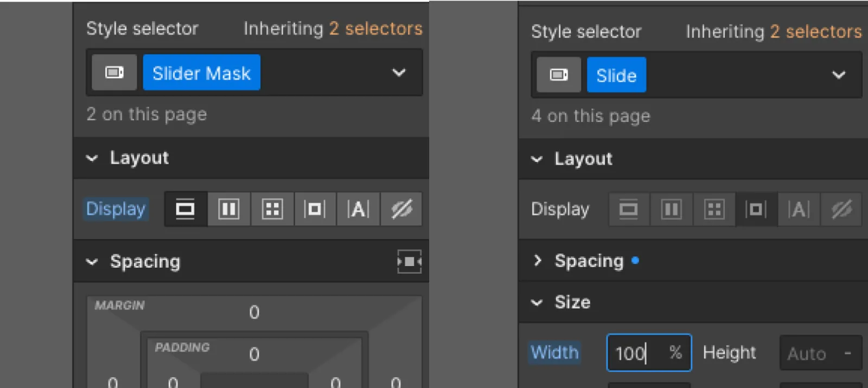868x388 pixels.
Task: Expand Spacing section in Slide panel
Action: 538,261
